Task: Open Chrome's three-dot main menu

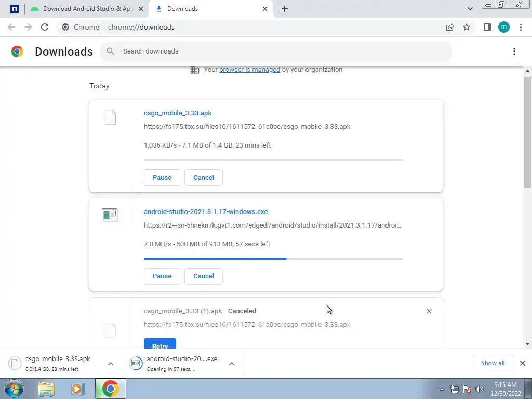Action: [x=521, y=27]
